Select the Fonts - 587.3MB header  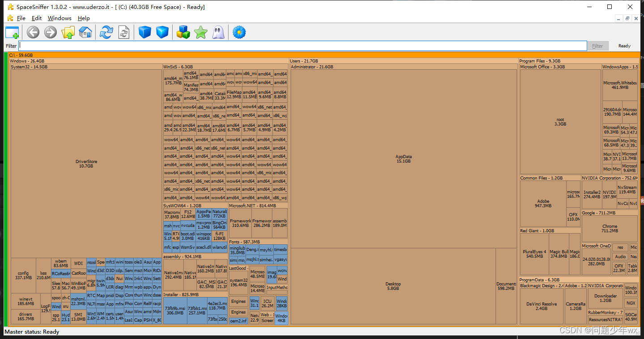[x=258, y=242]
